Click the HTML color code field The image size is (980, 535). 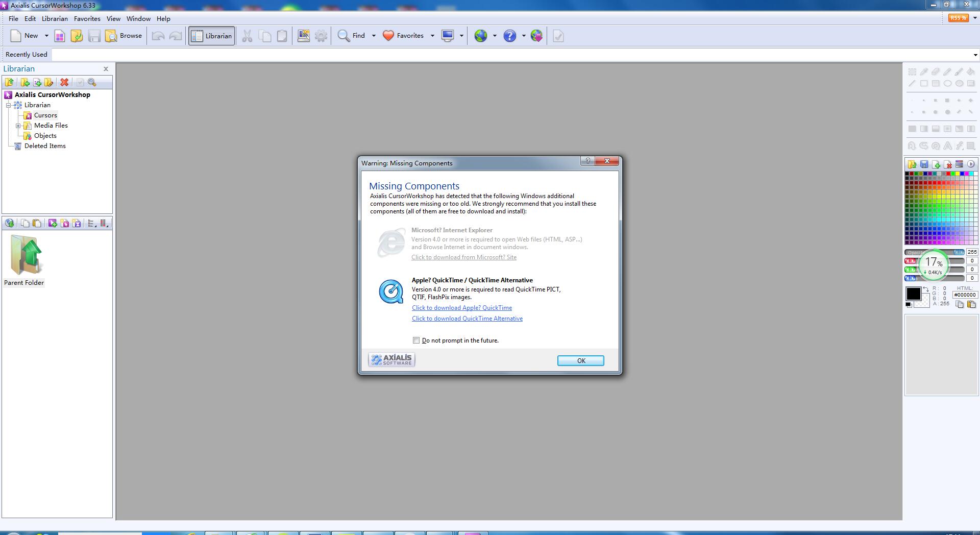coord(965,295)
